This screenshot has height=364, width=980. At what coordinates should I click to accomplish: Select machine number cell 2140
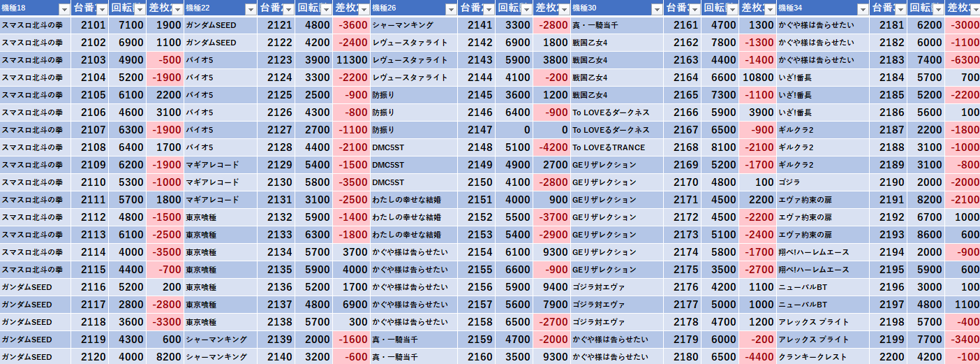(x=276, y=357)
